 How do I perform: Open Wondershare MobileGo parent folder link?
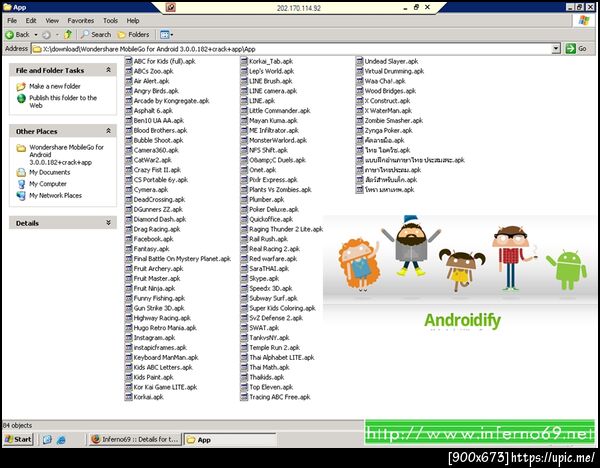66,155
